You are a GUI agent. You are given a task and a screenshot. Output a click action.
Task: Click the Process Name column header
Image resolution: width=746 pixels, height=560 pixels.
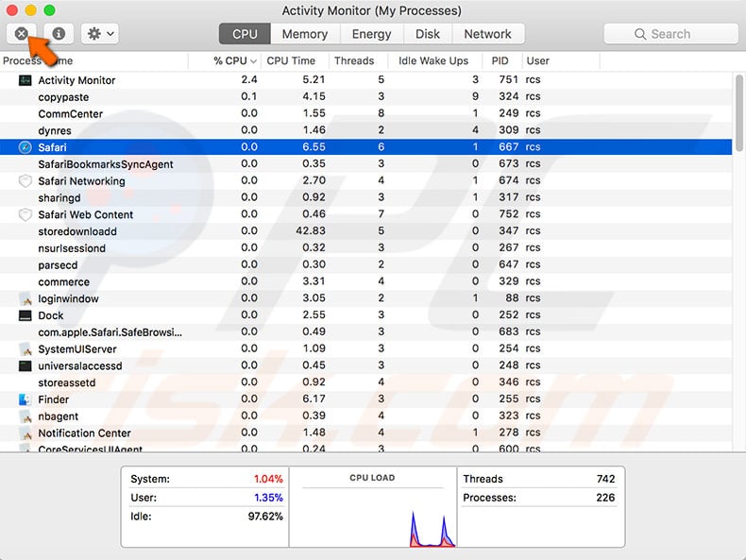[x=94, y=60]
